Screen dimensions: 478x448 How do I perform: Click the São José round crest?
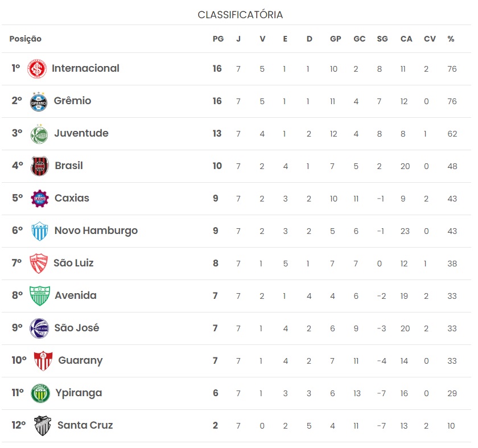[x=39, y=328]
